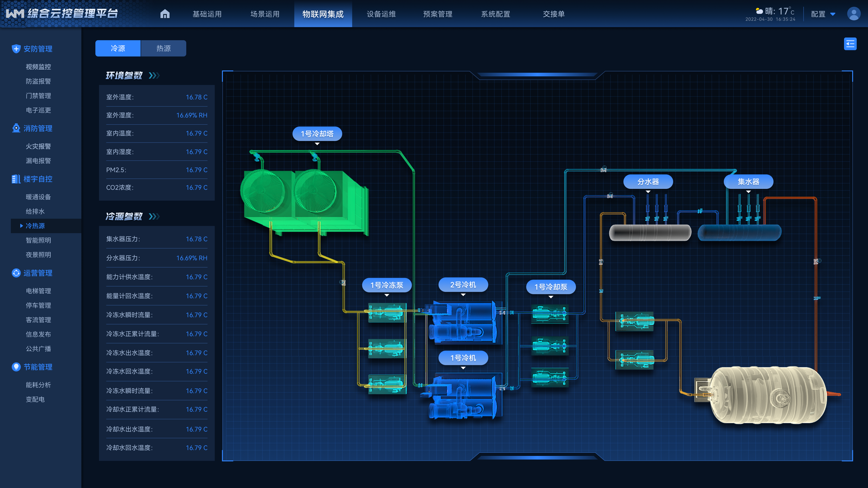Select the 冷热源 sidebar tree item
This screenshot has height=488, width=868.
click(x=35, y=226)
